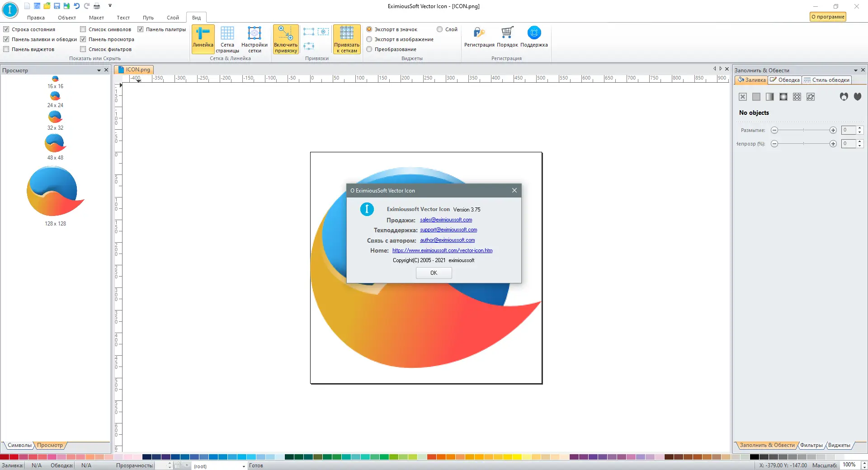Open the Регистрация registration icon

[x=479, y=36]
